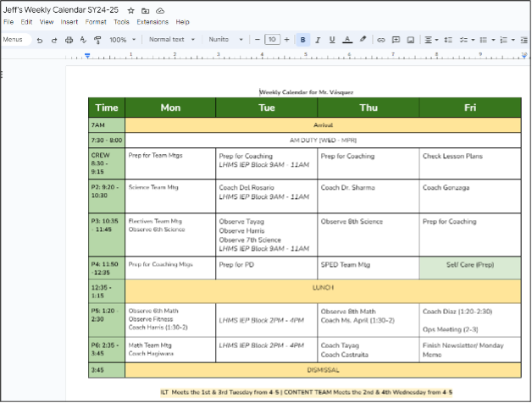This screenshot has width=532, height=403.
Task: Click the font size input field
Action: (271, 40)
